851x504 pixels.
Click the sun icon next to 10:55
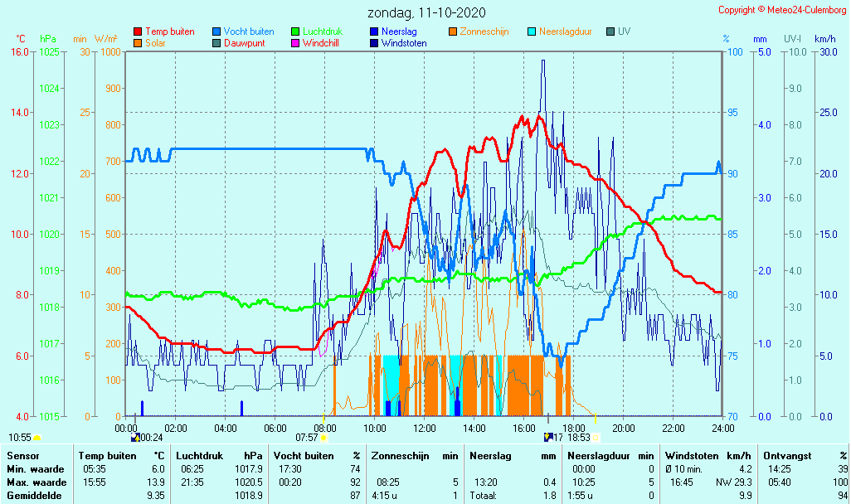click(x=37, y=437)
